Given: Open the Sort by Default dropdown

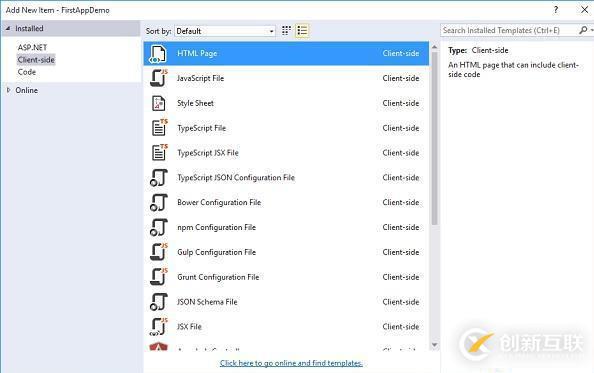Looking at the screenshot, I should pos(225,31).
